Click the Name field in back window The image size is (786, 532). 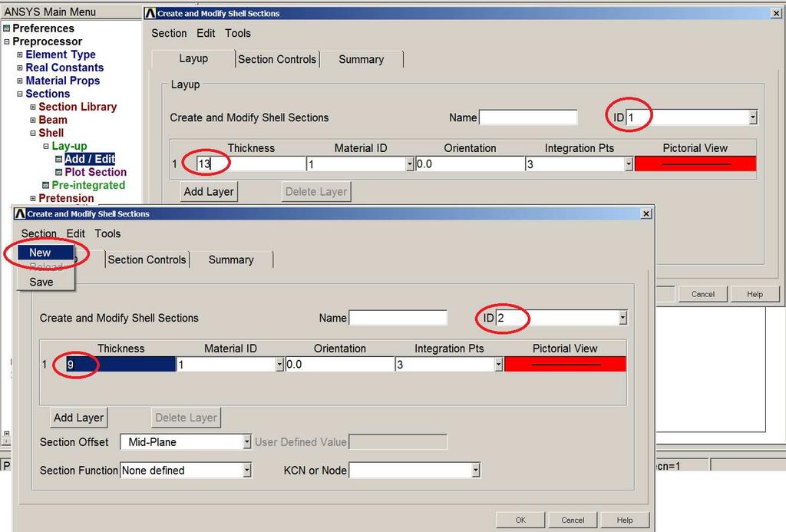click(528, 117)
